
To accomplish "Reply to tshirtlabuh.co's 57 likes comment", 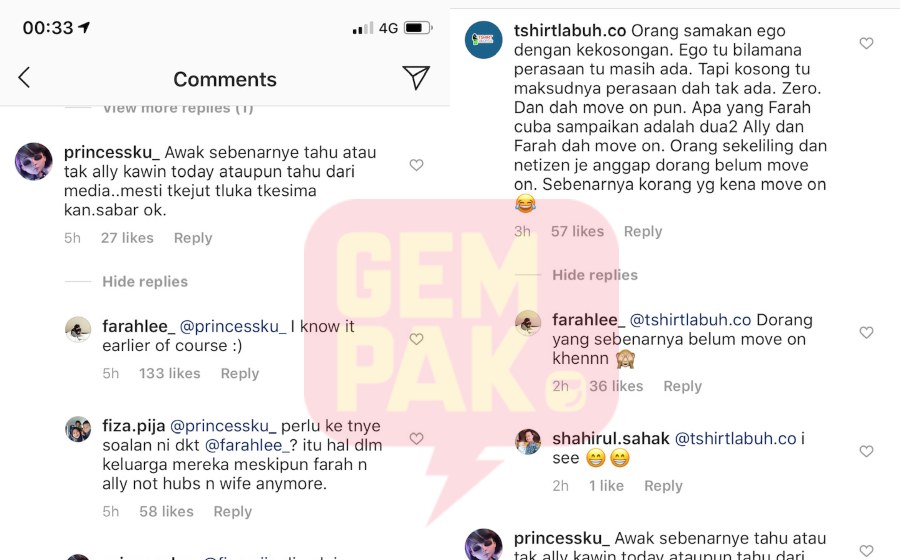I will click(643, 231).
